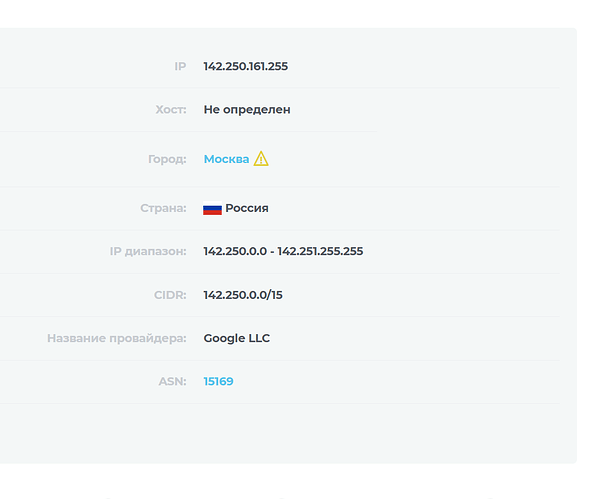Click the IP диапазон: label
600x499 pixels.
point(148,251)
